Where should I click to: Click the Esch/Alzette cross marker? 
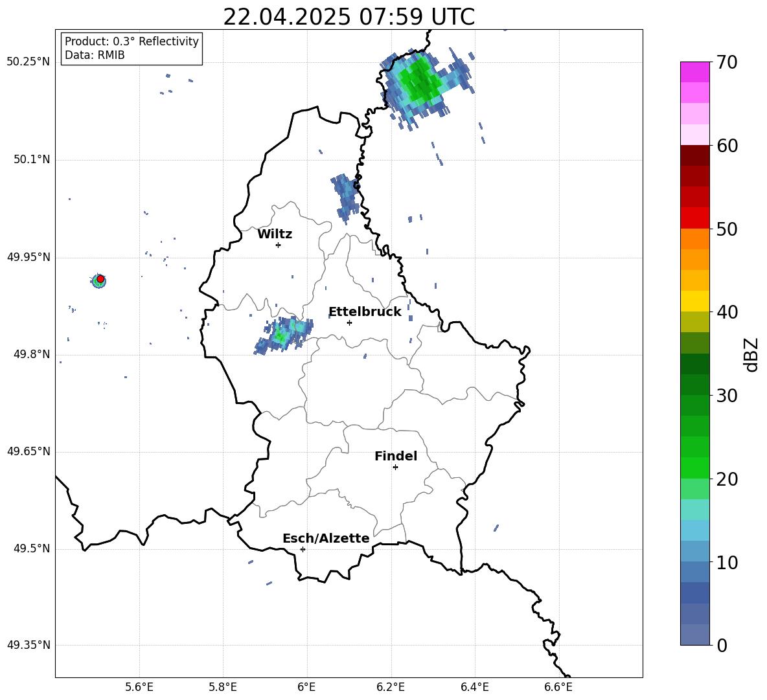tap(303, 549)
